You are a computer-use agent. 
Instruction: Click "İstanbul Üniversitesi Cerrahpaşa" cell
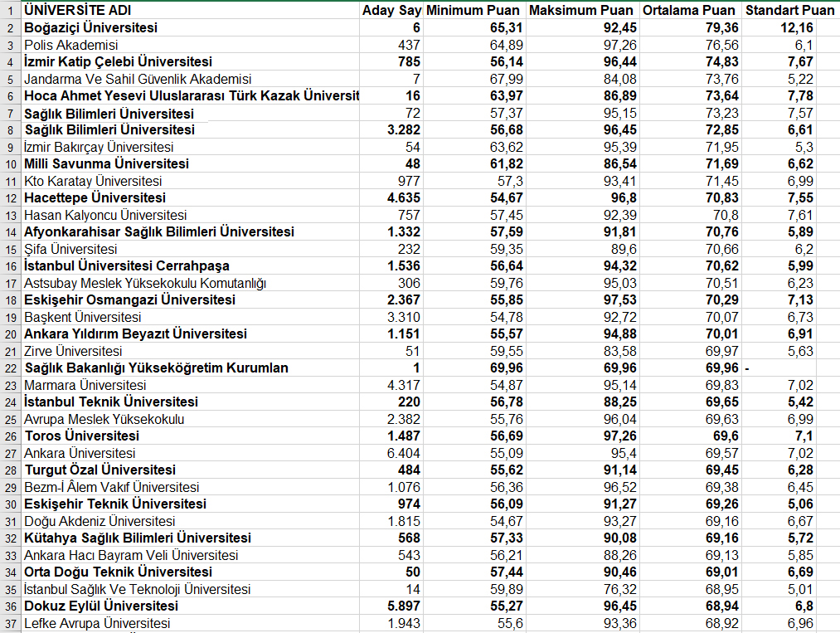[191, 265]
